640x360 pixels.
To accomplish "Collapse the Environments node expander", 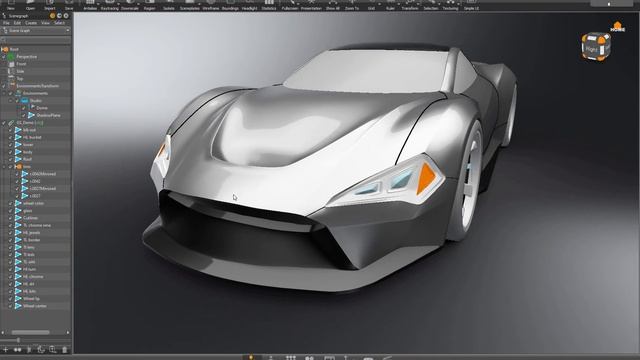I will [4, 93].
